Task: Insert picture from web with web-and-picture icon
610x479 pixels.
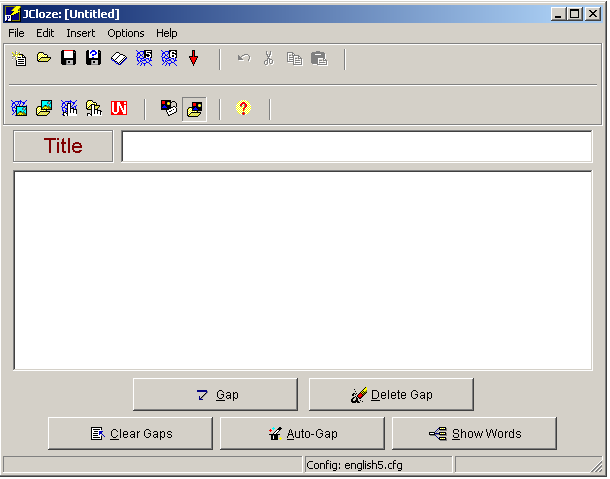Action: [19, 108]
